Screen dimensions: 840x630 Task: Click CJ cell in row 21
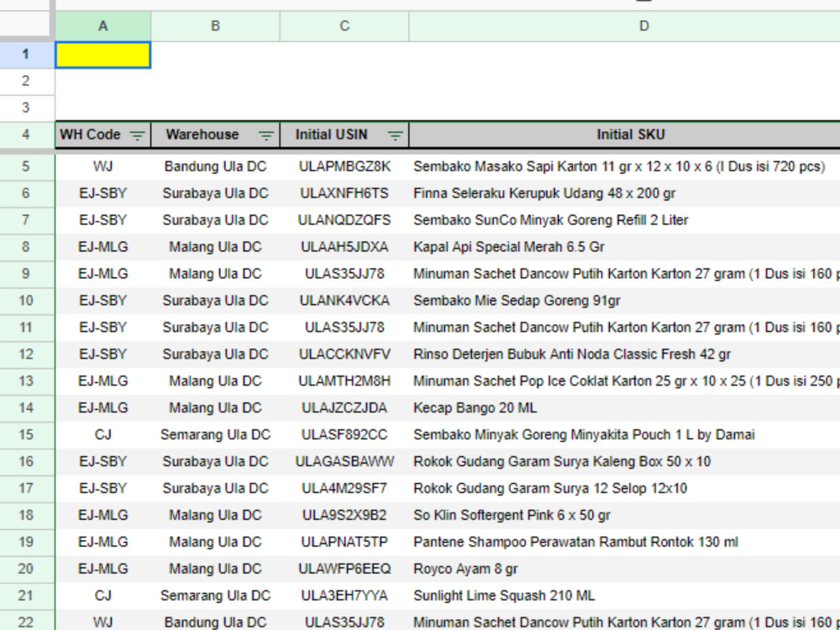tap(102, 596)
